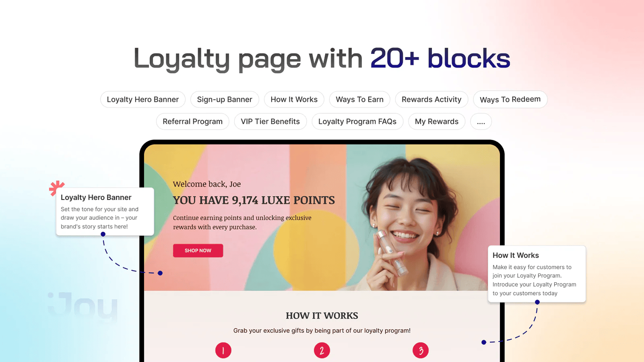Select the Sign-up Banner pill
This screenshot has height=362, width=644.
point(225,100)
